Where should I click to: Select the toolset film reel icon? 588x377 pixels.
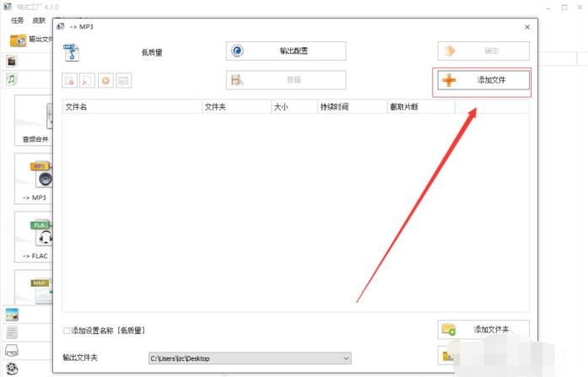[12, 369]
